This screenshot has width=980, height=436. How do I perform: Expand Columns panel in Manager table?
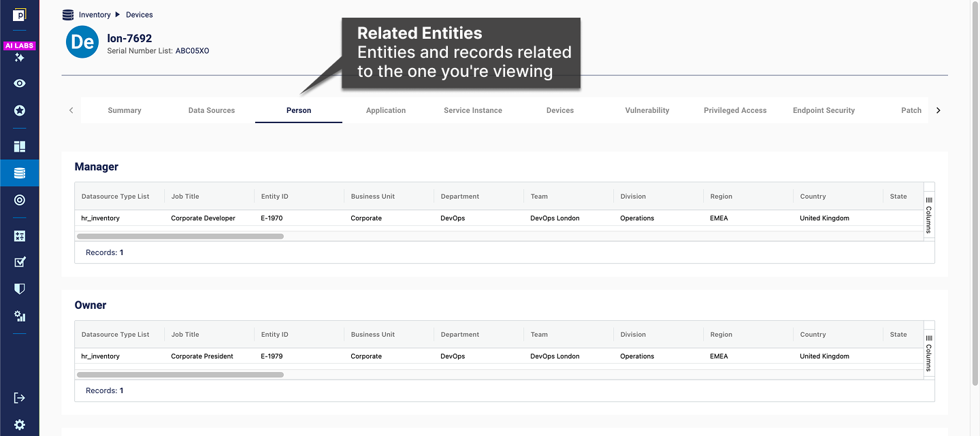tap(929, 214)
